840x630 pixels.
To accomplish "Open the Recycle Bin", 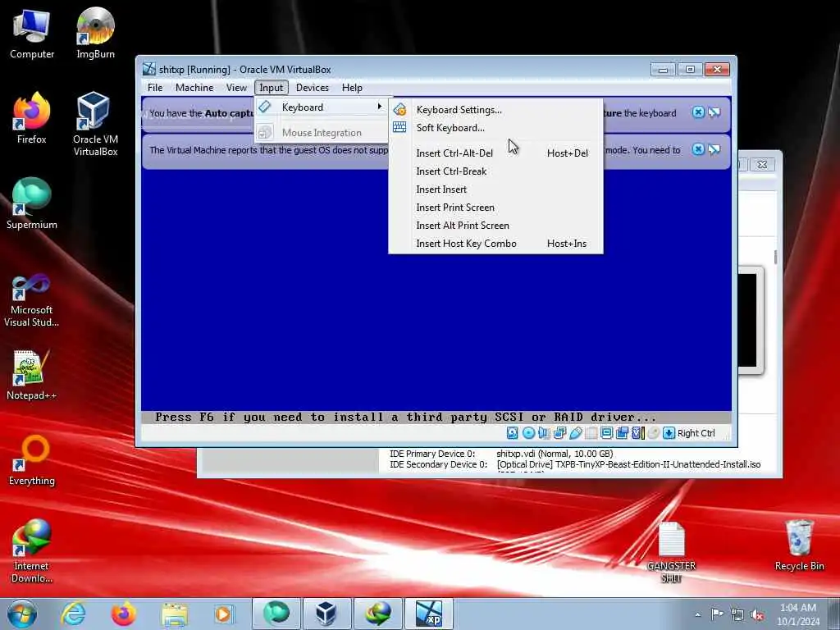I will (x=799, y=546).
